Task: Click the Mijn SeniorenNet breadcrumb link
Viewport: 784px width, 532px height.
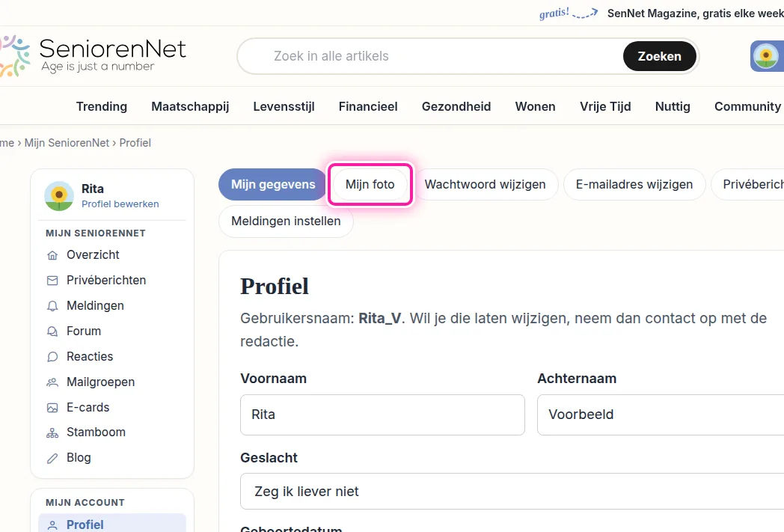Action: pyautogui.click(x=67, y=143)
